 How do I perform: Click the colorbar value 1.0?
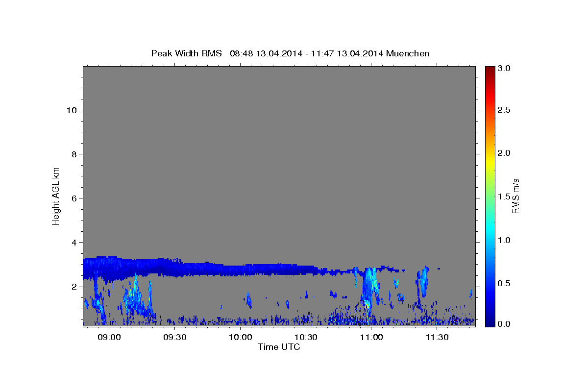coord(504,240)
